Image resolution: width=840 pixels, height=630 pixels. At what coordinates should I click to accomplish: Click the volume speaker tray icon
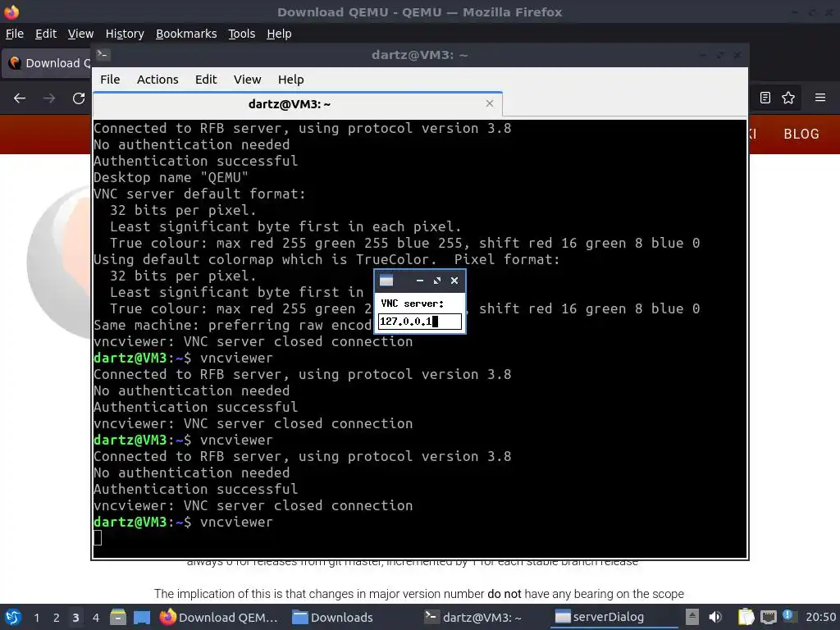715,617
